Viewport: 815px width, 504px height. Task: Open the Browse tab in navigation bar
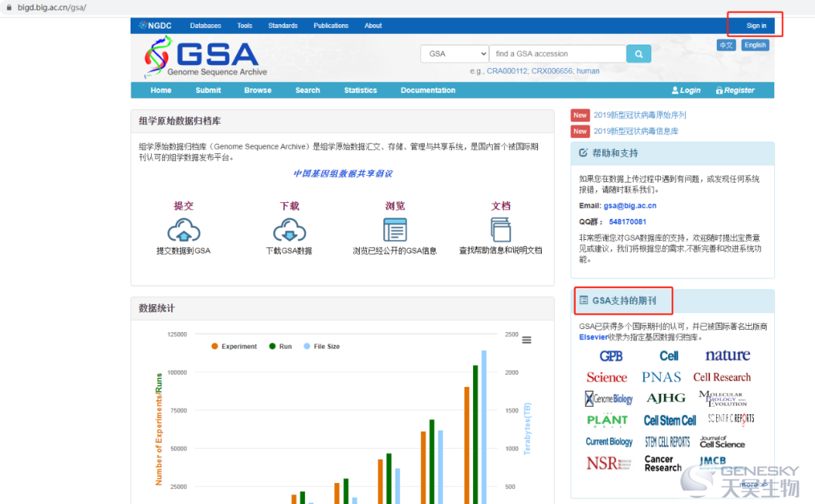point(257,91)
